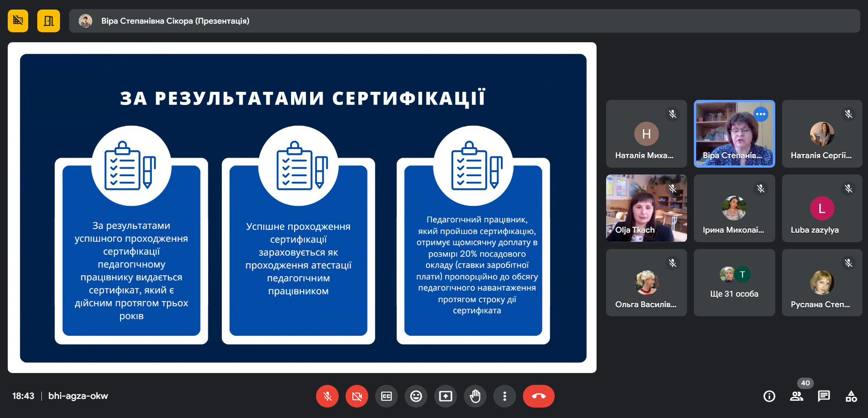Open the chat panel
This screenshot has width=868, height=418.
point(824,396)
